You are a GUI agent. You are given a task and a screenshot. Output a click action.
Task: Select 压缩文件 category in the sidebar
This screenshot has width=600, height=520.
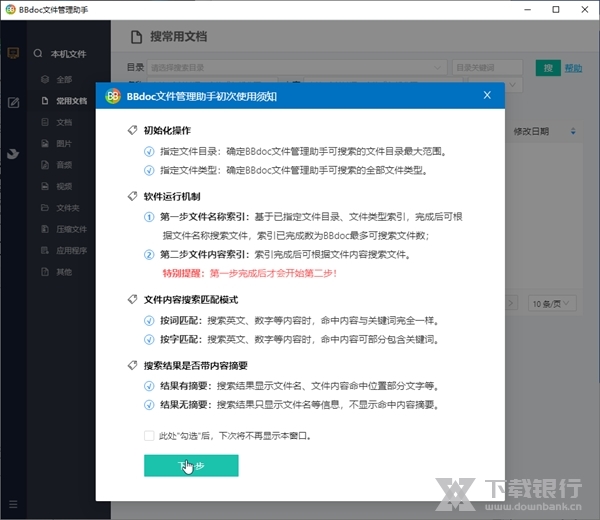[x=72, y=230]
